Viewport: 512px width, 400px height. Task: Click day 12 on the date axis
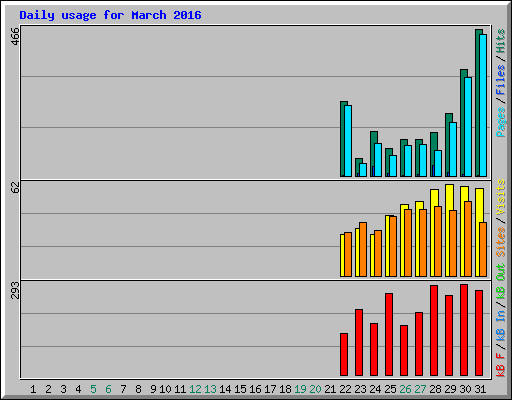tap(195, 389)
